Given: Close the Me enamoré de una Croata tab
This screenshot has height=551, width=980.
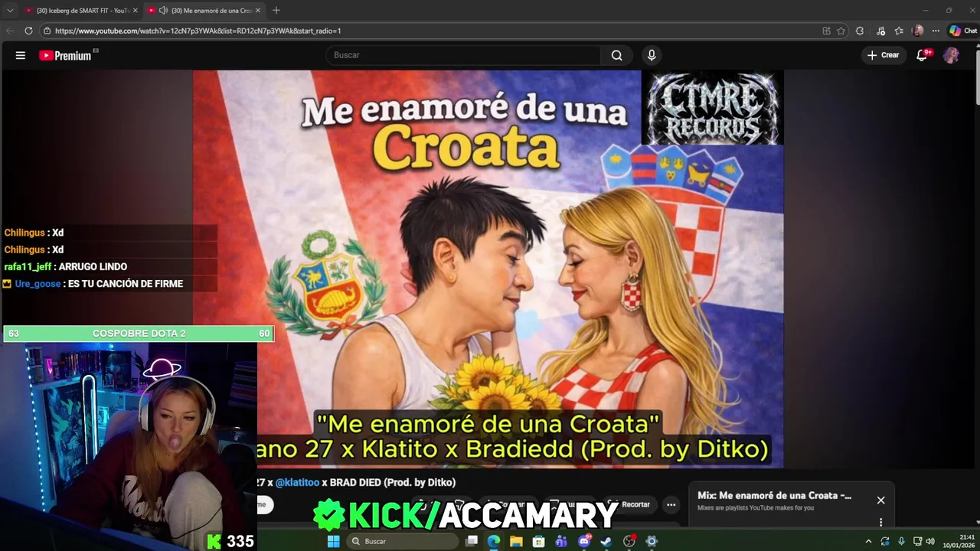Looking at the screenshot, I should (x=258, y=10).
